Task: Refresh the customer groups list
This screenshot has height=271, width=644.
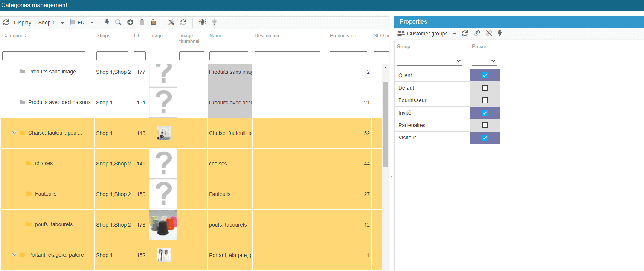Action: [x=465, y=33]
